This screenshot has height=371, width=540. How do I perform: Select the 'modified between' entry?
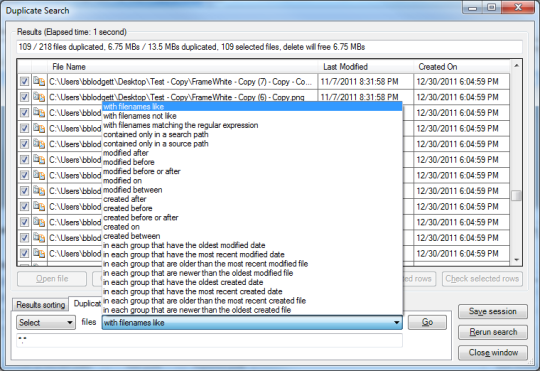252,190
